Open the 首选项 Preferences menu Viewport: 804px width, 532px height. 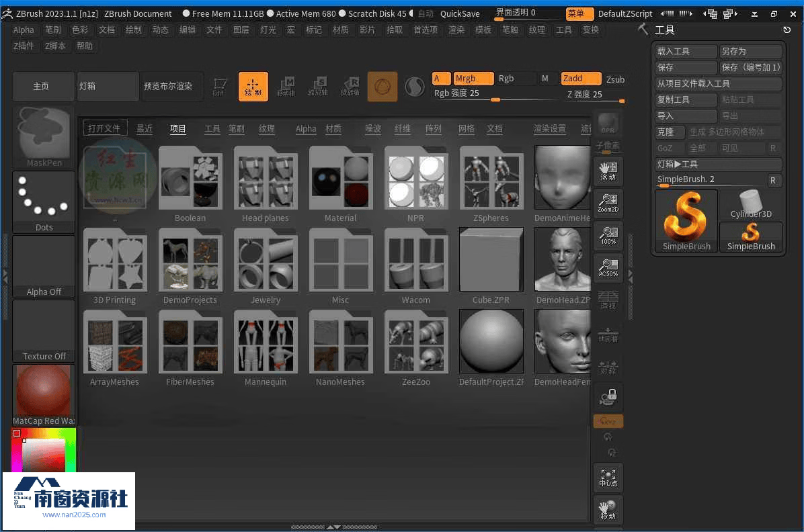tap(426, 30)
